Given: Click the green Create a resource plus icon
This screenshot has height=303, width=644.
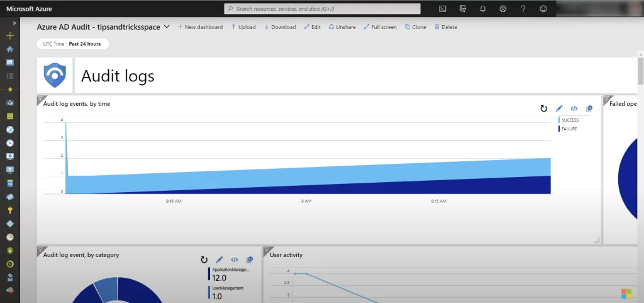Looking at the screenshot, I should tap(10, 35).
